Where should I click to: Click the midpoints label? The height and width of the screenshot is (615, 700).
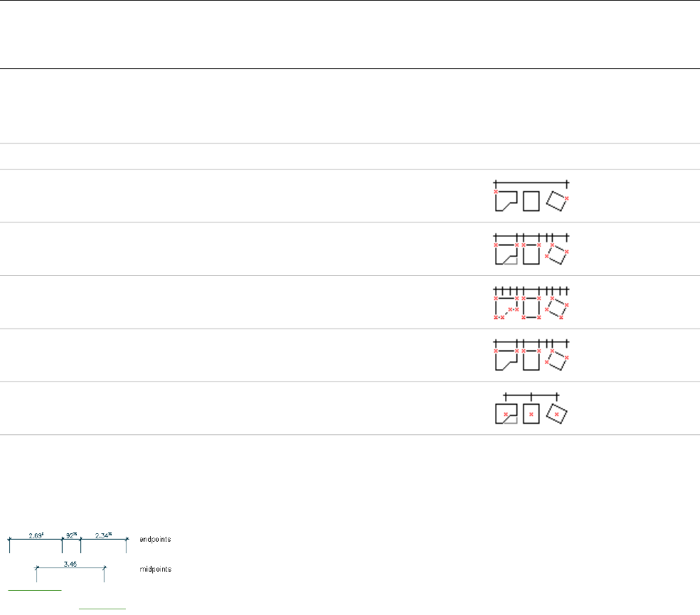155,569
